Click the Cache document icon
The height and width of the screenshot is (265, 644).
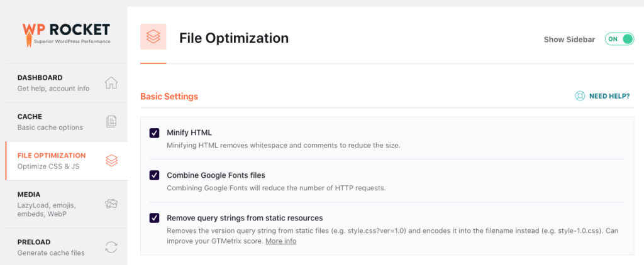click(111, 122)
